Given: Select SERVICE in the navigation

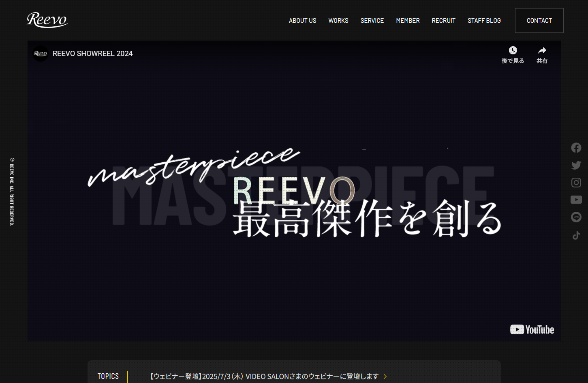Looking at the screenshot, I should pos(372,21).
